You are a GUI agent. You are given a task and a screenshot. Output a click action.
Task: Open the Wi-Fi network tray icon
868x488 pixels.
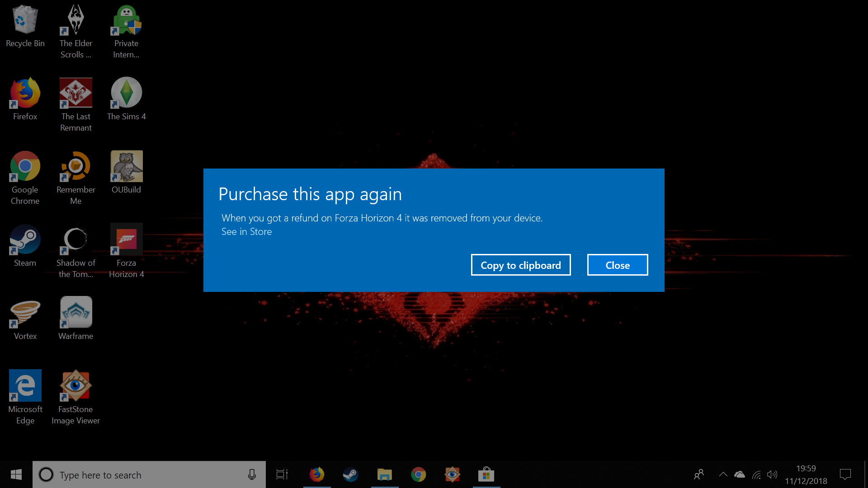(756, 474)
